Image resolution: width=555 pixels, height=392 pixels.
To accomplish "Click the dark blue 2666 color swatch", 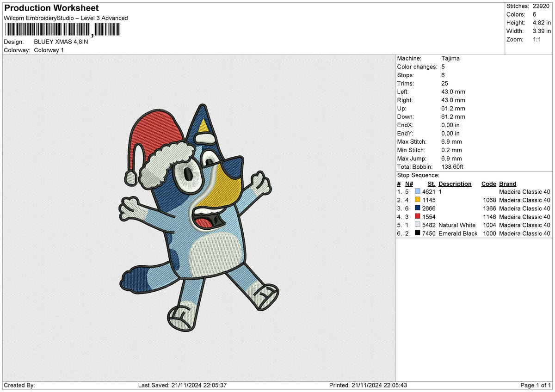I will [418, 208].
